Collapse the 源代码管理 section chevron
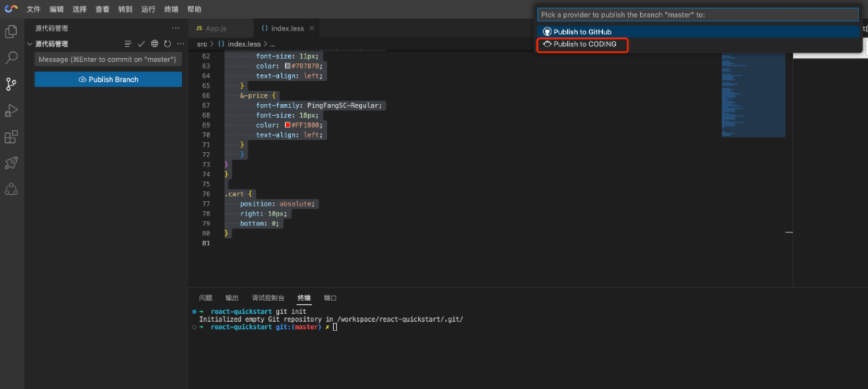Screen dimensions: 868x389 tap(31, 44)
